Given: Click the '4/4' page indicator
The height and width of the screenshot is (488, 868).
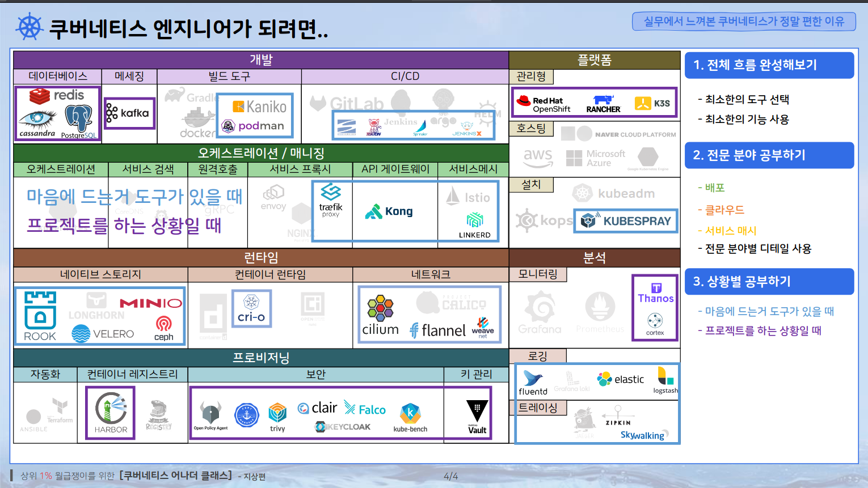Looking at the screenshot, I should pos(451,477).
